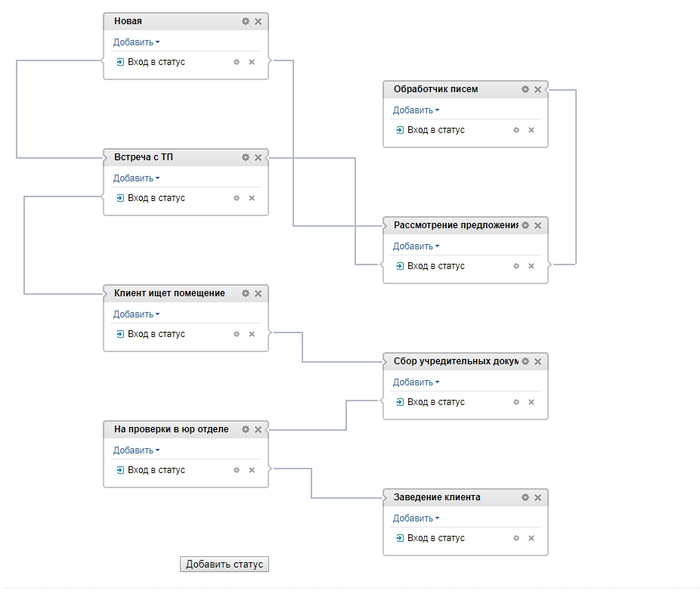Delete the 'Встреча с ТП' status block
This screenshot has width=700, height=594.
[258, 157]
